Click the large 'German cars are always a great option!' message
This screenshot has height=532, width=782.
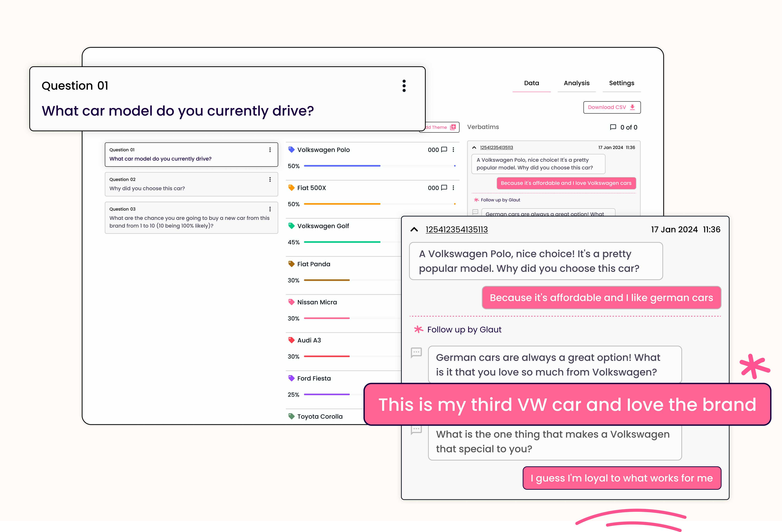tap(555, 365)
